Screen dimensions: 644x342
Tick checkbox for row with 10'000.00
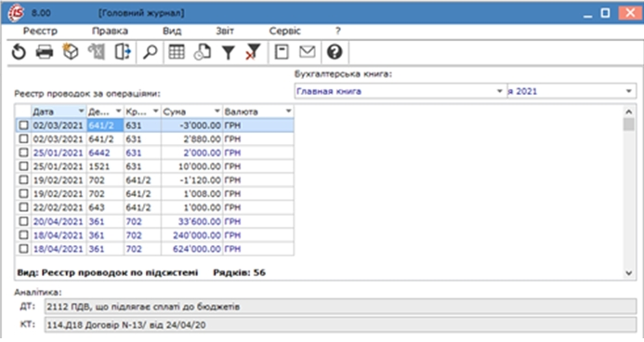tap(23, 166)
